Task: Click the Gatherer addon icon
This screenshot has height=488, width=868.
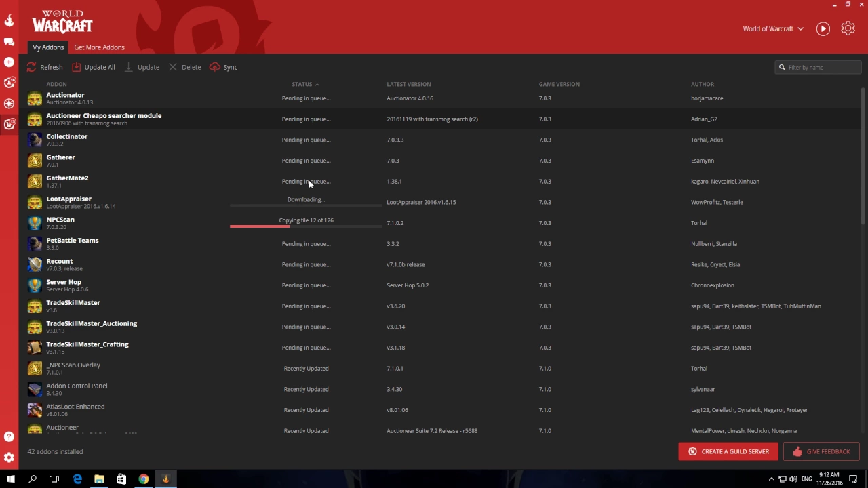Action: click(35, 161)
